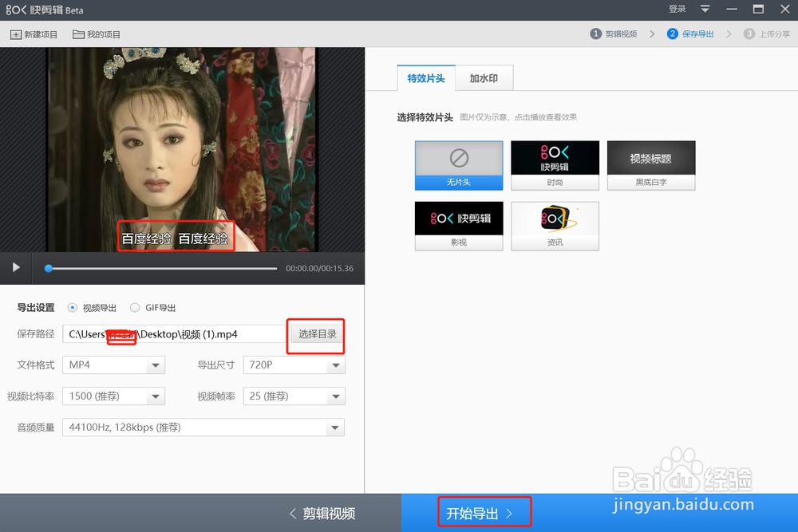This screenshot has width=798, height=532.
Task: Choose the 黑底白字 intro thumbnail
Action: pos(651,165)
